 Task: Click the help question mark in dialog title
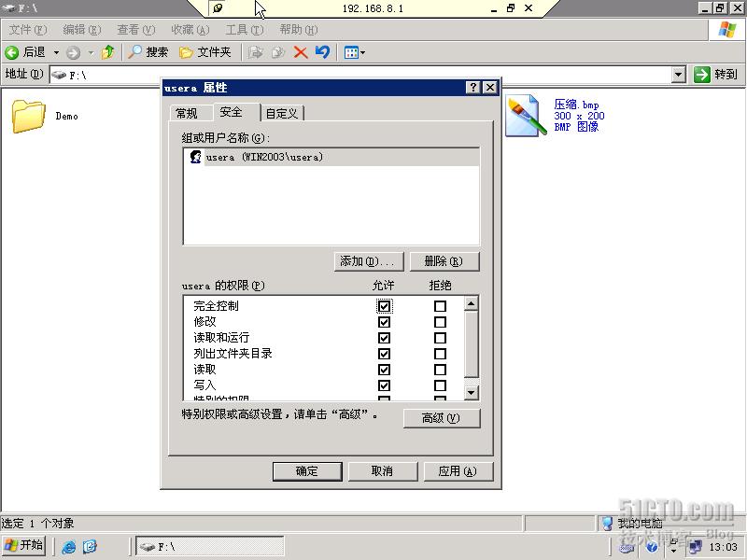point(472,87)
